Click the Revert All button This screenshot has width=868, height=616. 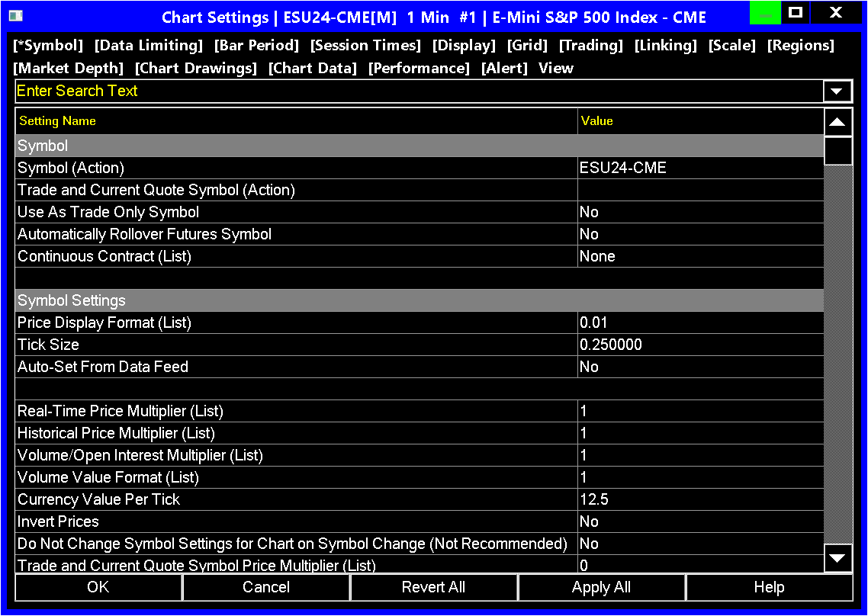(x=433, y=587)
